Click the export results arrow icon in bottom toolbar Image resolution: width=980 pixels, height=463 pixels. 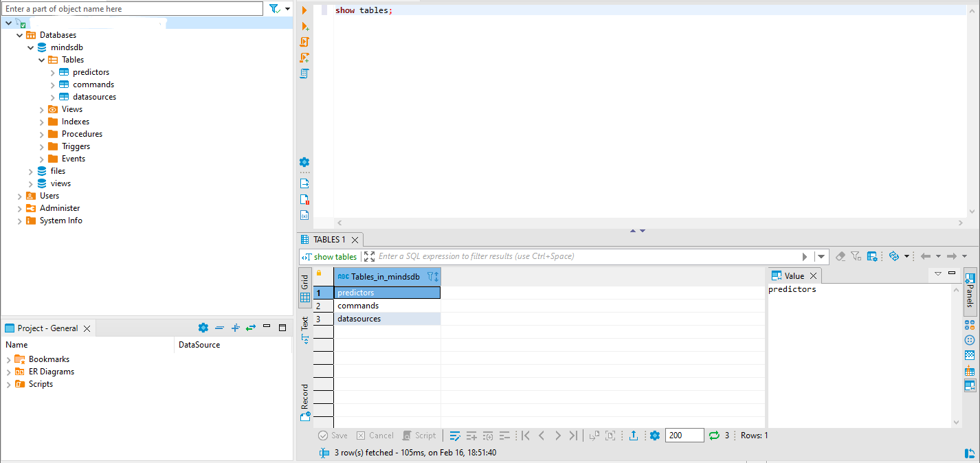pos(634,436)
